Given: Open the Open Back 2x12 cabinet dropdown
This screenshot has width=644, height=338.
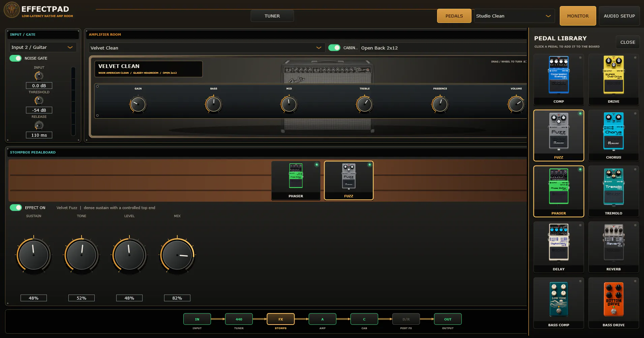Looking at the screenshot, I should click(x=443, y=48).
